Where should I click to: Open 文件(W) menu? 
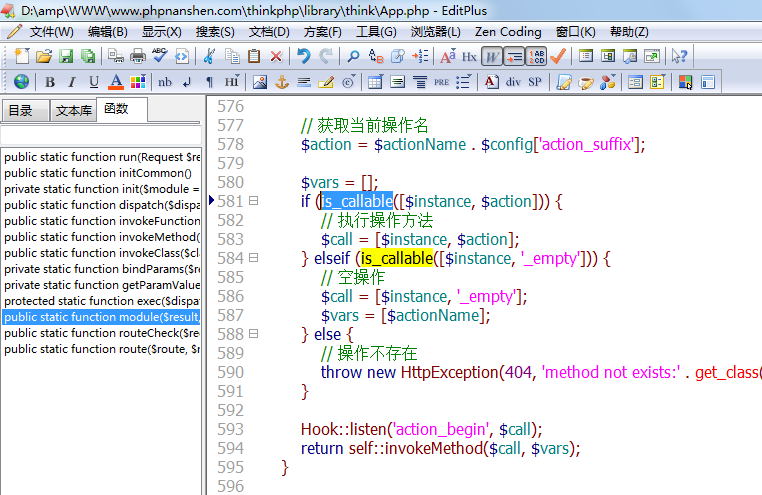pyautogui.click(x=52, y=32)
